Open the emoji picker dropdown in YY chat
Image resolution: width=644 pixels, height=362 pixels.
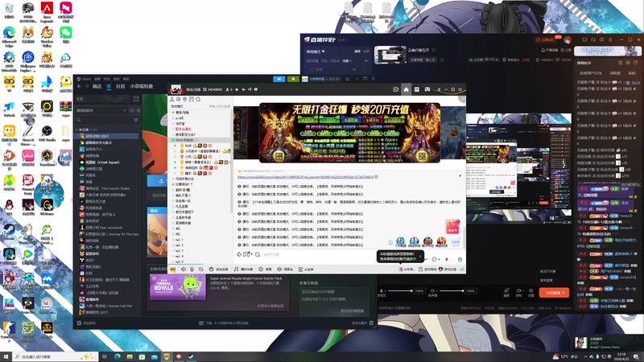246,254
